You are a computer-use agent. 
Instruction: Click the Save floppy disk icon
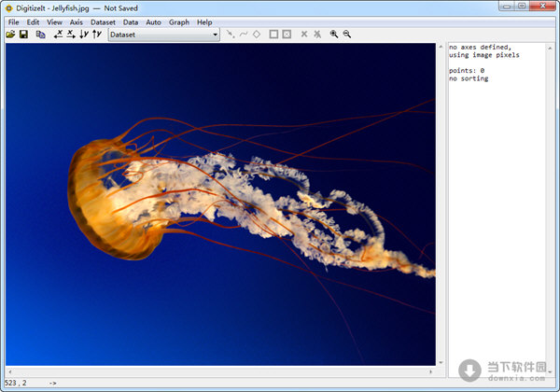point(23,35)
